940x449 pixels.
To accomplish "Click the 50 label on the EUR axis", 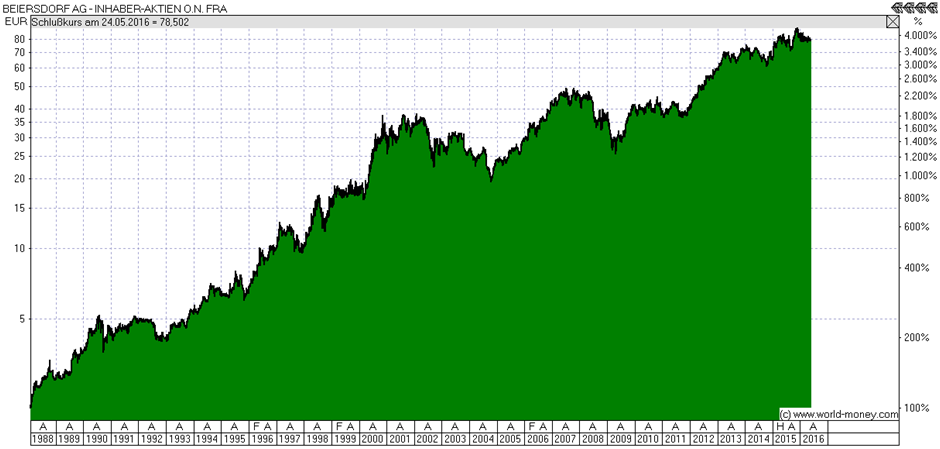I will [x=18, y=86].
